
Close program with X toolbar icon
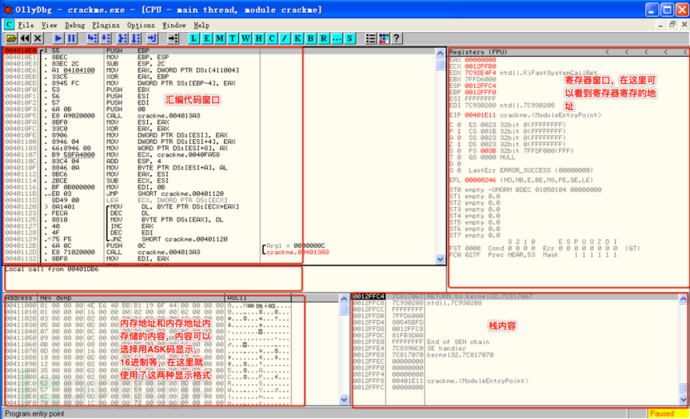coord(38,38)
